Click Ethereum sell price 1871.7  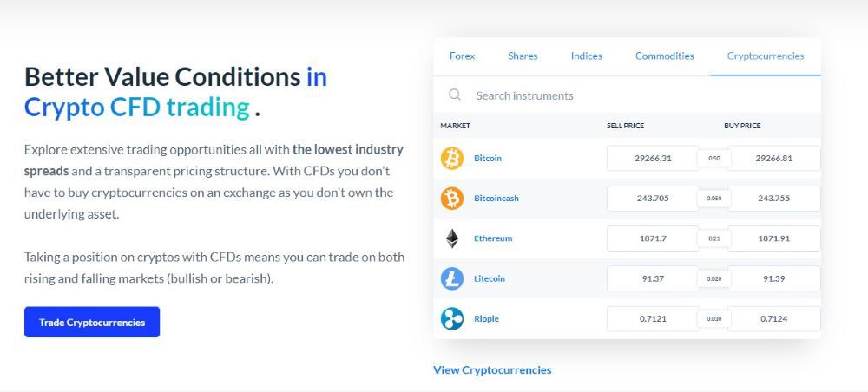tap(653, 238)
